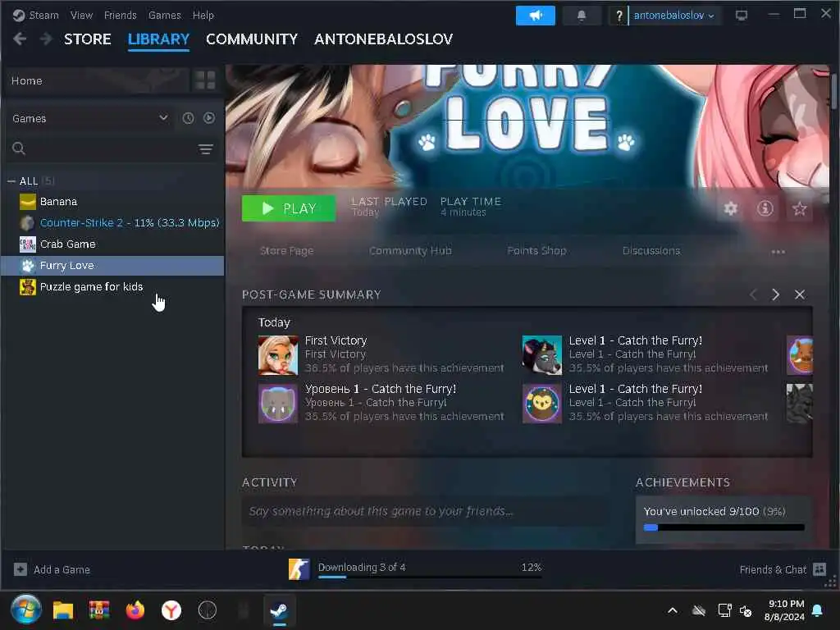
Task: Open the Friends menu
Action: click(121, 16)
